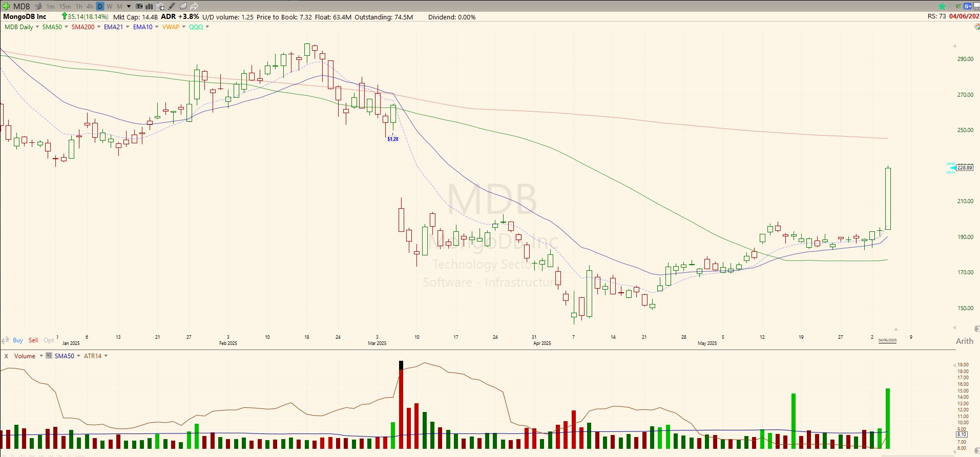Expand the EMA21 indicator dropdown
The image size is (980, 457).
click(x=128, y=27)
